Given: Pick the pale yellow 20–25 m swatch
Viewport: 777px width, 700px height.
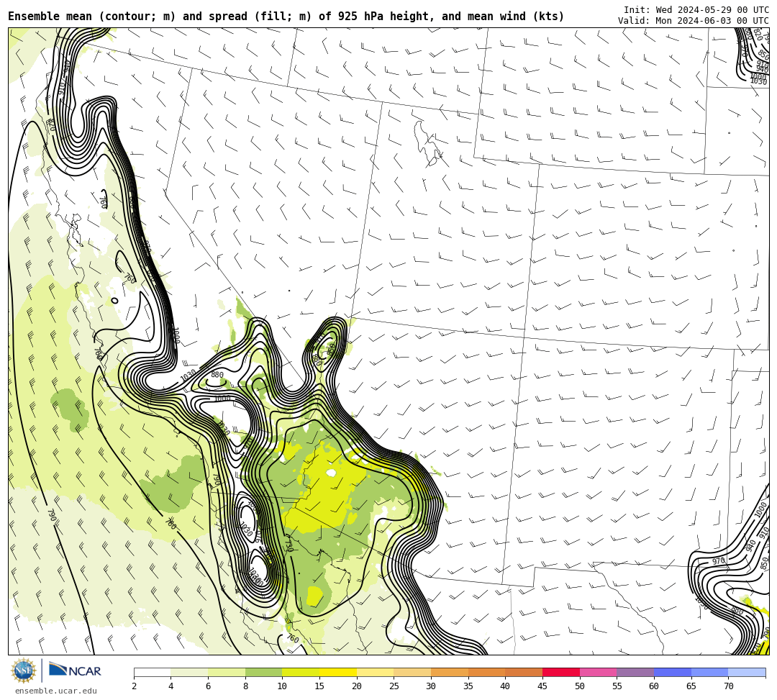Looking at the screenshot, I should (x=375, y=672).
